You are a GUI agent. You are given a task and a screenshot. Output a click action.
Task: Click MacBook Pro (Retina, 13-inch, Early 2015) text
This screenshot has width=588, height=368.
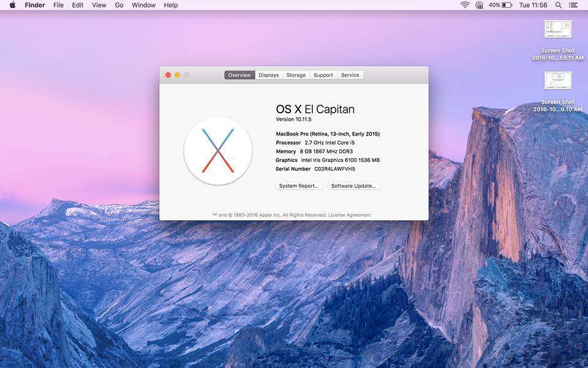pyautogui.click(x=328, y=134)
